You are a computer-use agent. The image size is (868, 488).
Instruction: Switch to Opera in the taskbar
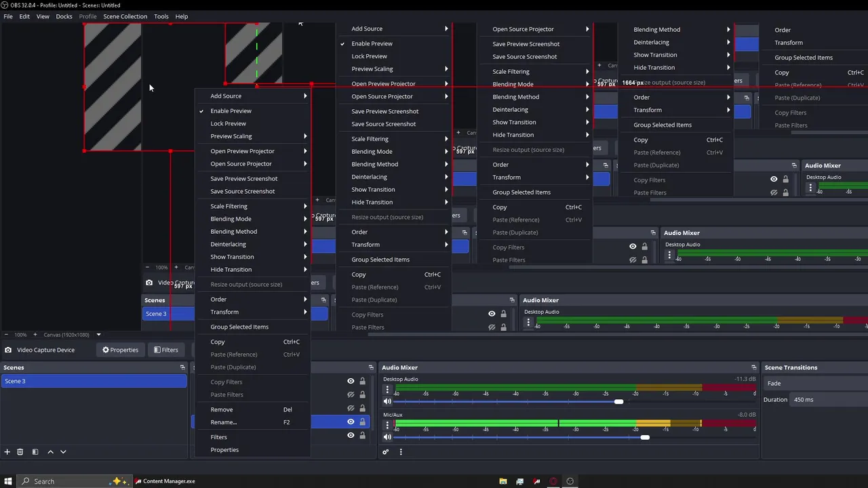coord(553,481)
